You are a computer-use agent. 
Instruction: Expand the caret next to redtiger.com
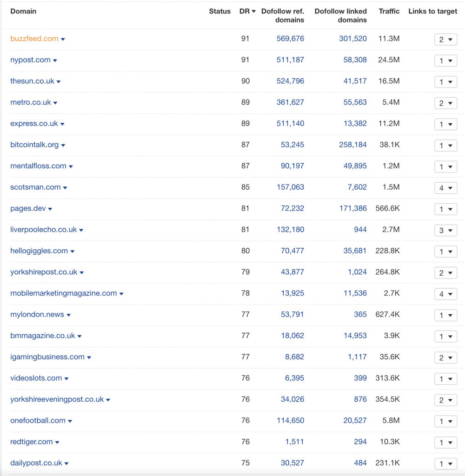coord(57,443)
